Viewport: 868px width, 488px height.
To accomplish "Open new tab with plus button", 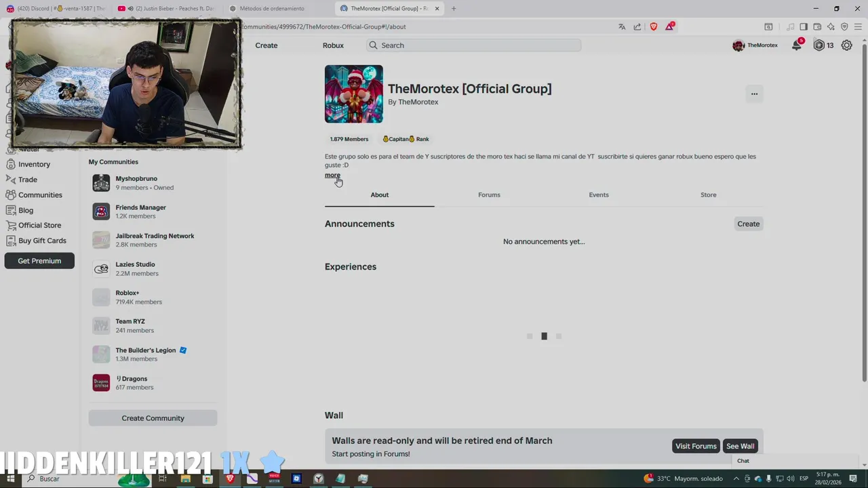I will click(x=454, y=9).
